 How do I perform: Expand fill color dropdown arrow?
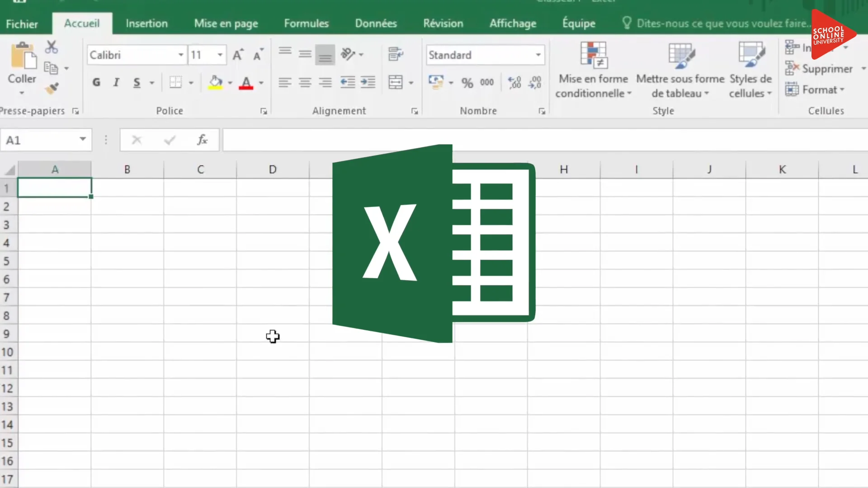[230, 83]
